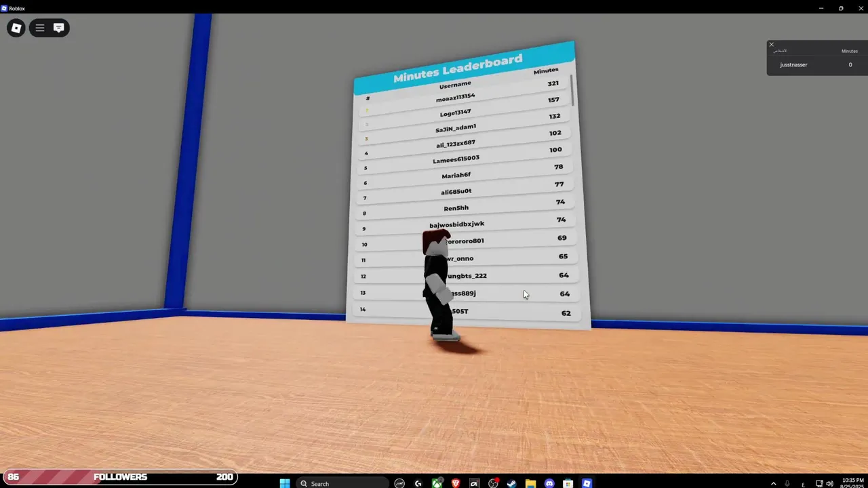Open the Roblox logo menu

click(x=16, y=28)
